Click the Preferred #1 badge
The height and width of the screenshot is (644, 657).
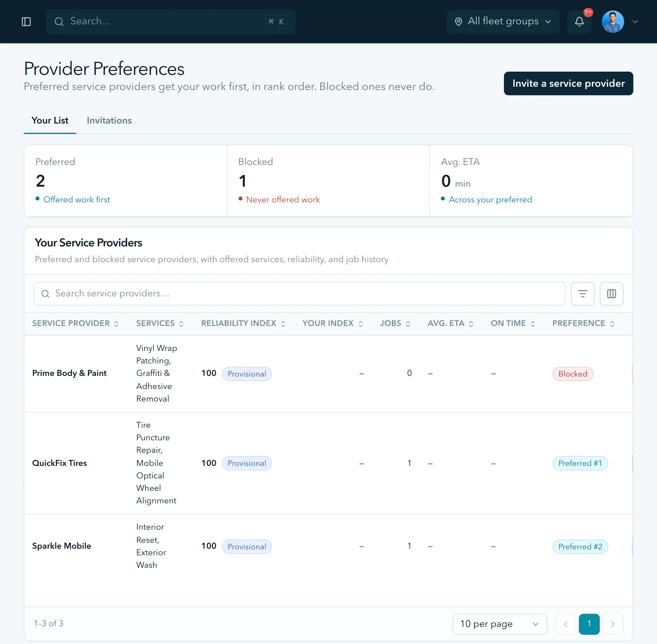(x=580, y=463)
